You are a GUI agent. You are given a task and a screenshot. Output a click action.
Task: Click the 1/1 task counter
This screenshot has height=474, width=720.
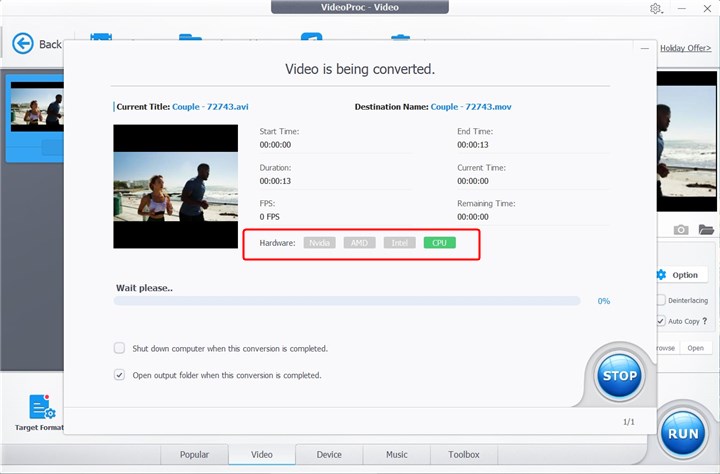pos(629,422)
